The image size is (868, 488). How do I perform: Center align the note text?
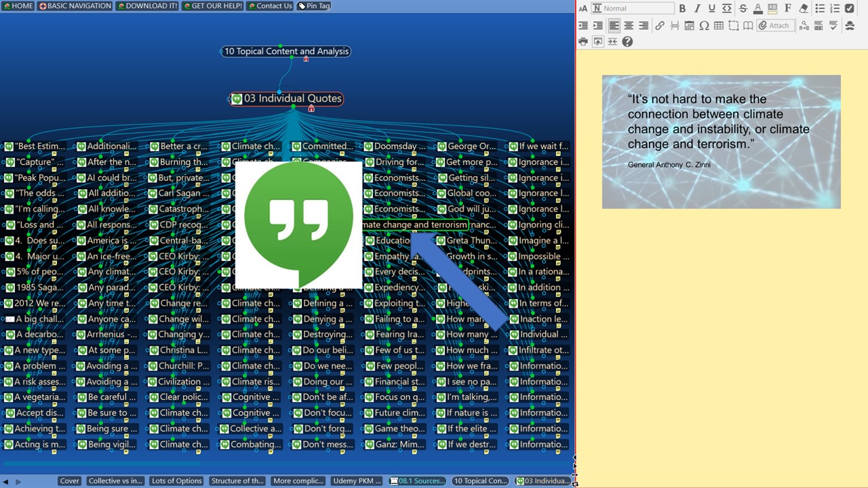point(629,26)
